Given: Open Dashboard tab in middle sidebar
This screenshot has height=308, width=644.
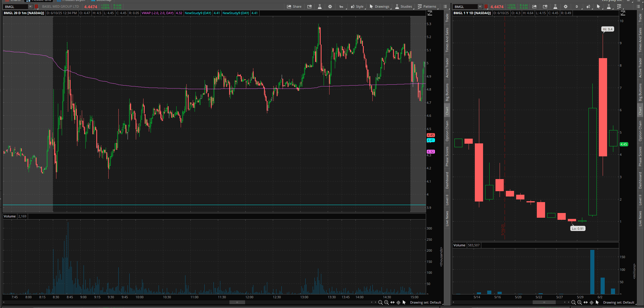Looking at the screenshot, I should point(447,180).
